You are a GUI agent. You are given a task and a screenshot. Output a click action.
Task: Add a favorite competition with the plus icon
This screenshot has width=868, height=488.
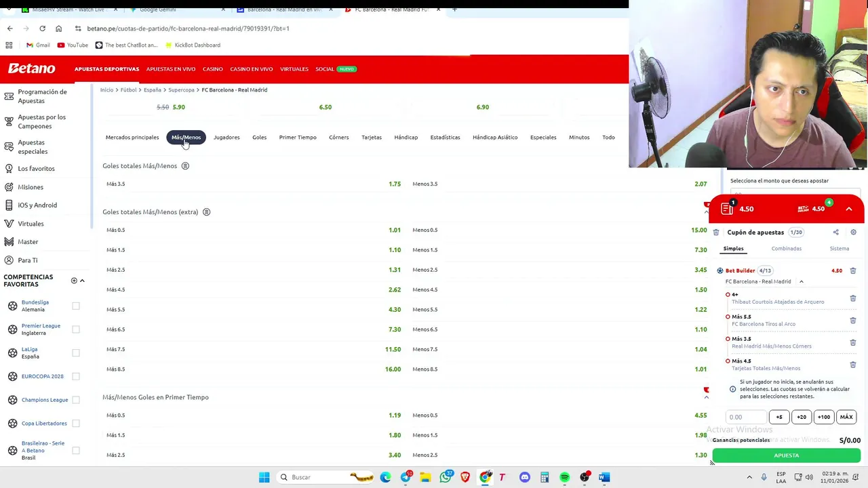coord(74,281)
